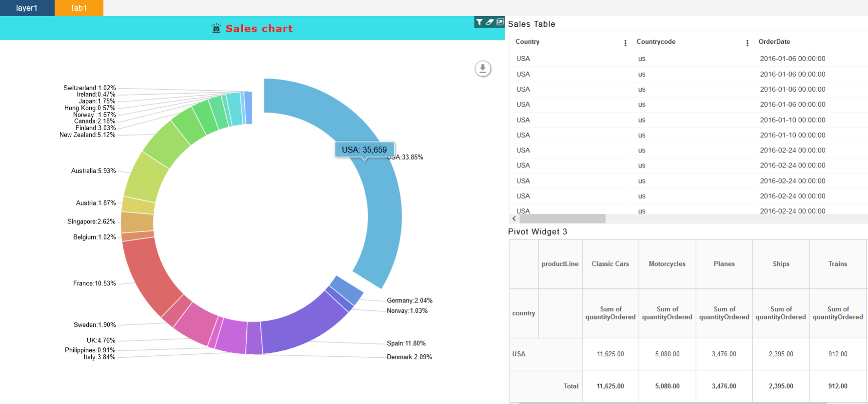This screenshot has height=404, width=868.
Task: Click the 'New Zealand:5.12%' label
Action: 87,135
